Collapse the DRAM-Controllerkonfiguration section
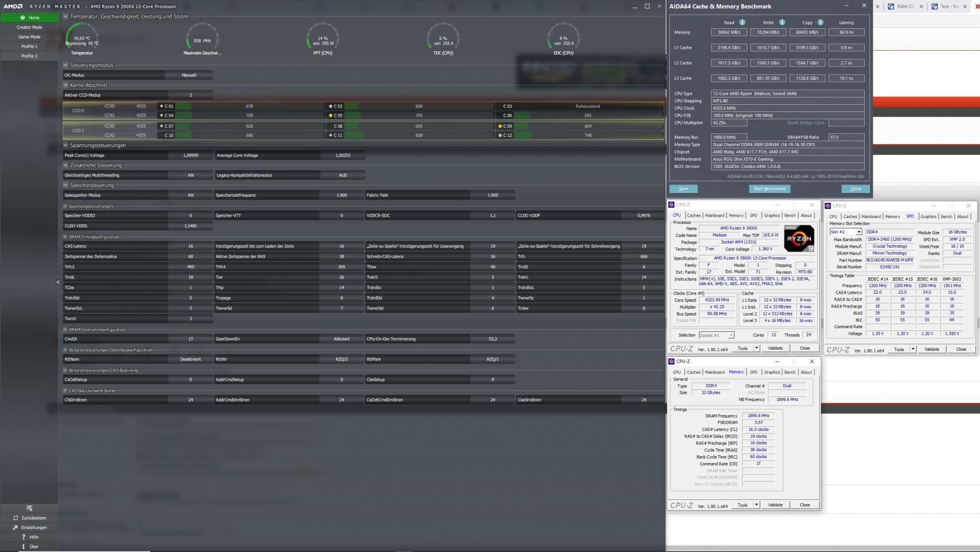 pyautogui.click(x=65, y=330)
